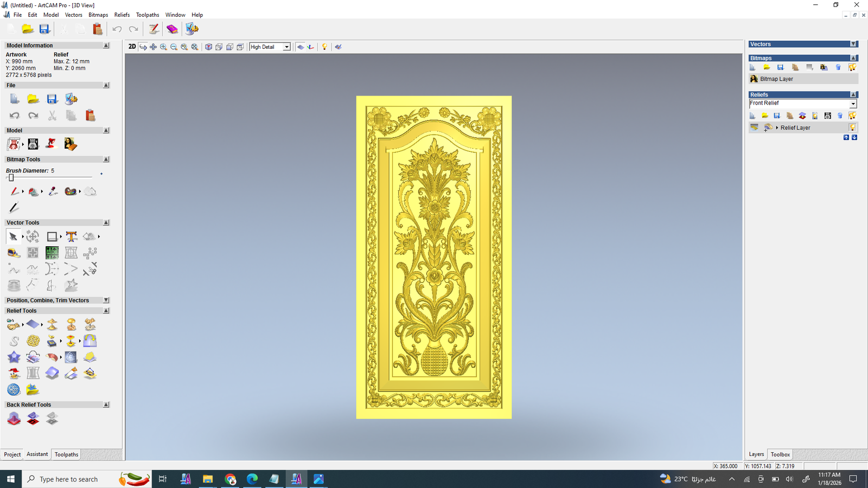
Task: Select the Smoothing relief tool with S icon
Action: pyautogui.click(x=14, y=341)
